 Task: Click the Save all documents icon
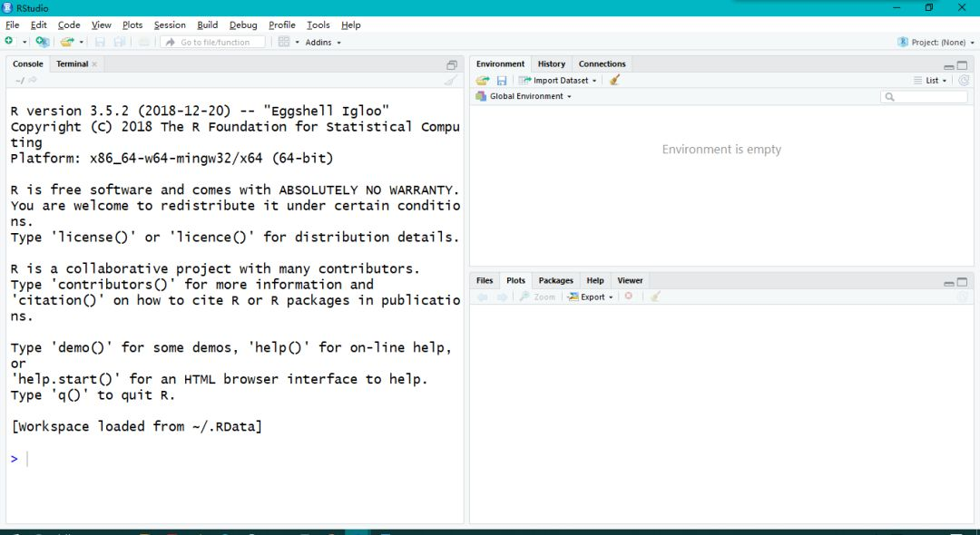point(120,42)
